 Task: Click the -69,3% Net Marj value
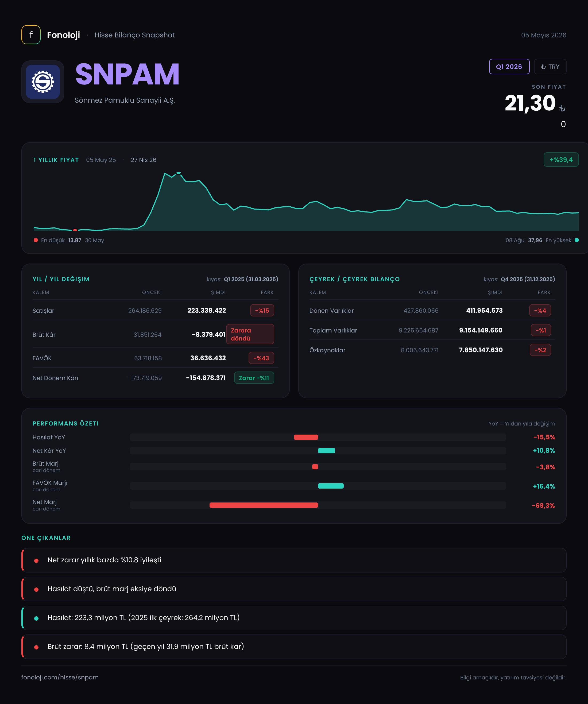click(543, 505)
